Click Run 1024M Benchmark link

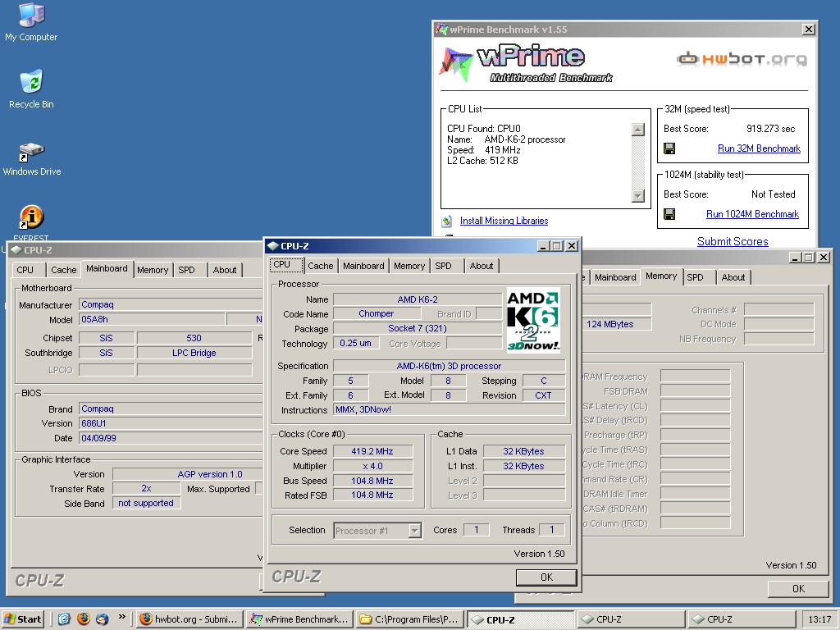point(752,214)
